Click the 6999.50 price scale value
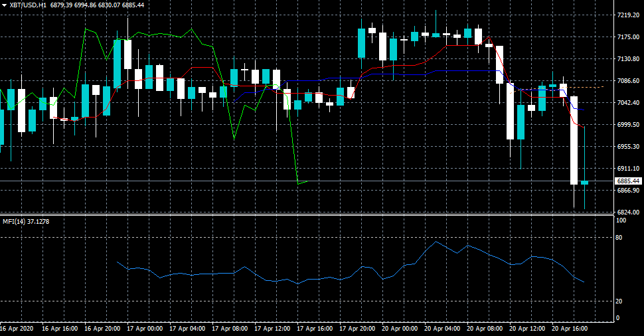644x336 pixels. click(627, 124)
